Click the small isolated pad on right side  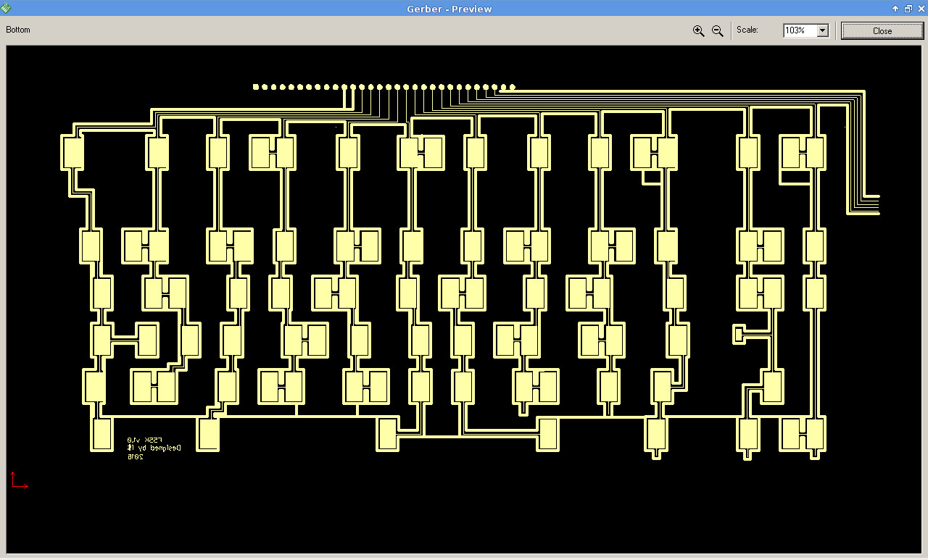[739, 334]
